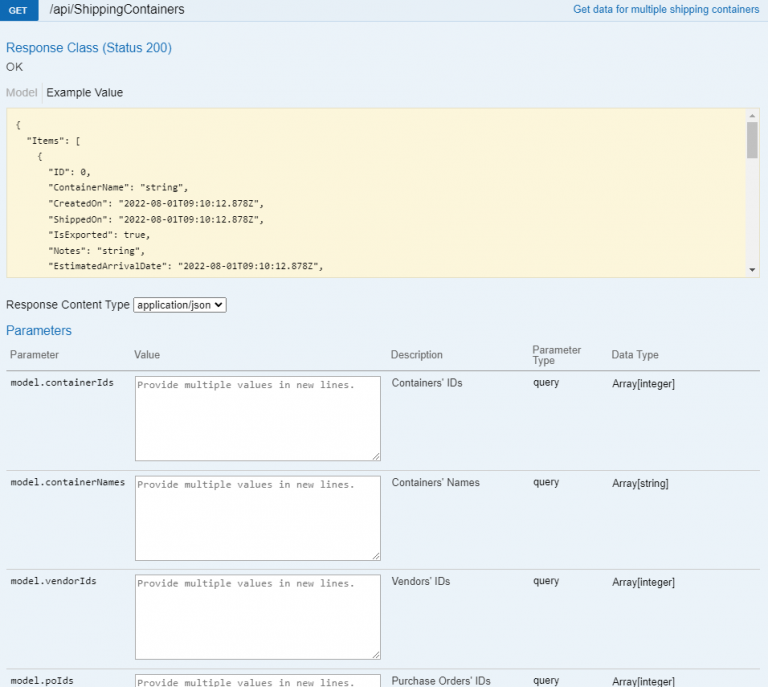Click the "CreatedOn" line in example JSON
Viewport: 768px width, 687px height.
156,204
